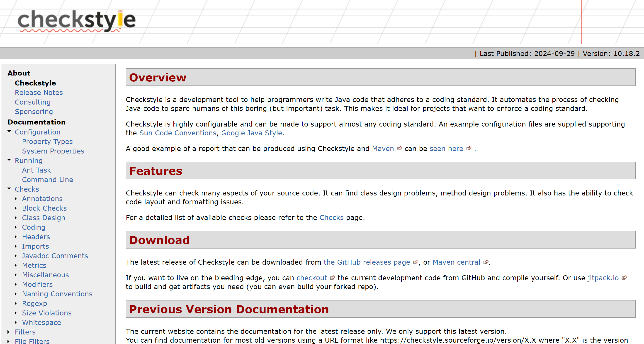Collapse the Configuration tree section
Viewport: 644px width, 344px height.
(9, 132)
